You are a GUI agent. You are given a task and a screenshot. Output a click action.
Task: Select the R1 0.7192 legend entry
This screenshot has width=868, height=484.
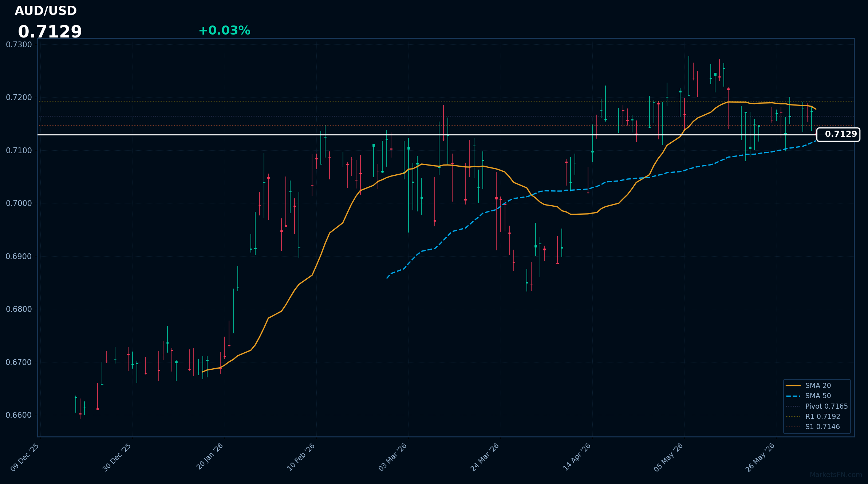(813, 416)
